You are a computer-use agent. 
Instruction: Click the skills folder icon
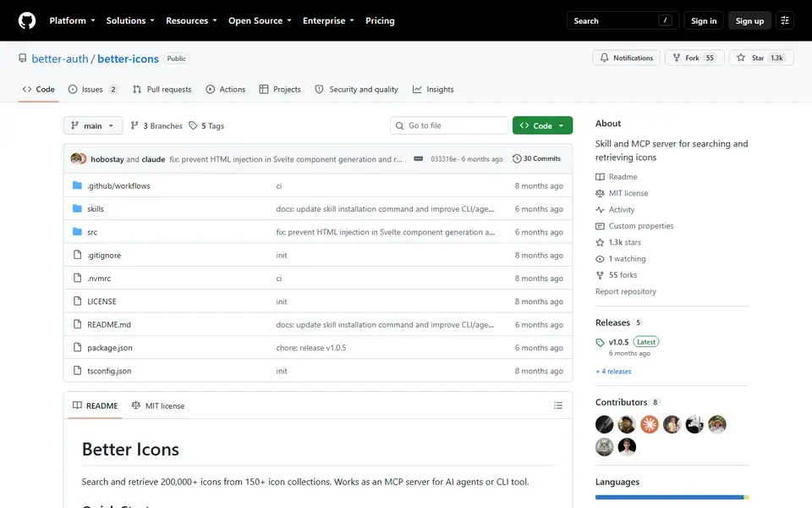point(77,208)
